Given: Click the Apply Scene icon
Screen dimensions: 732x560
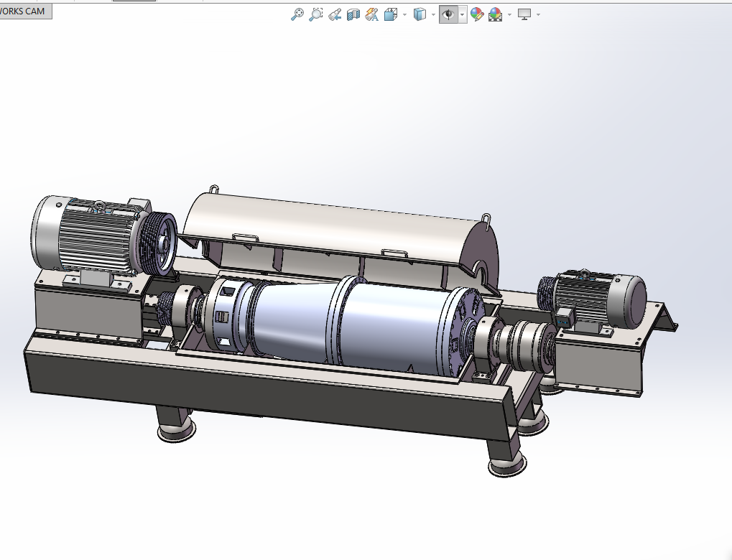Looking at the screenshot, I should click(x=495, y=14).
